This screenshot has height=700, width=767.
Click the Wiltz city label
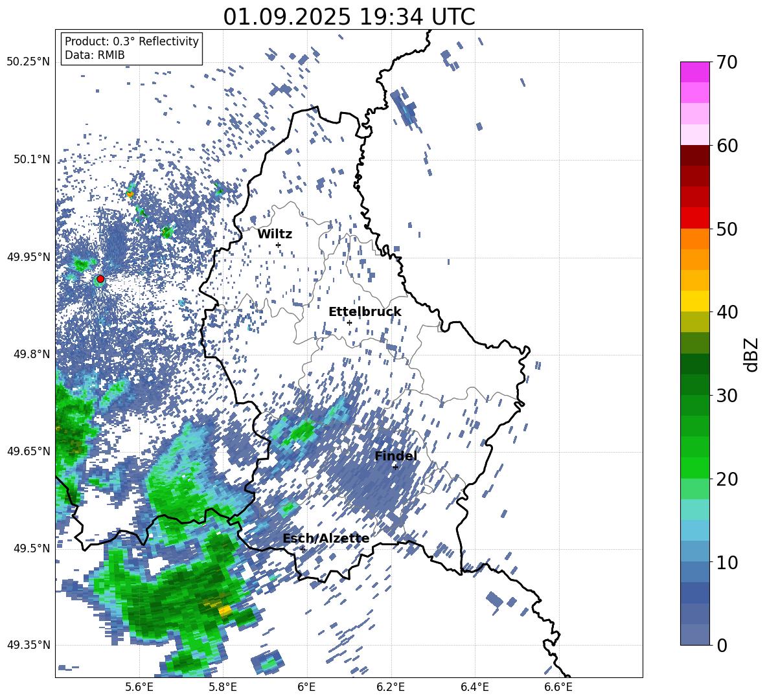275,234
